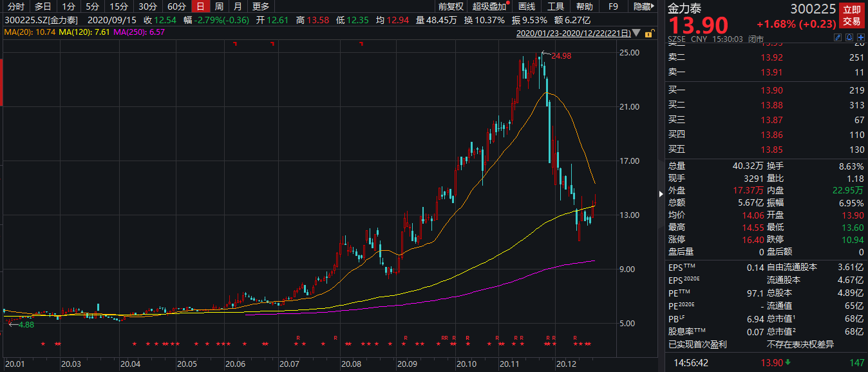Click the 隐藏 hide panel button

click(642, 6)
